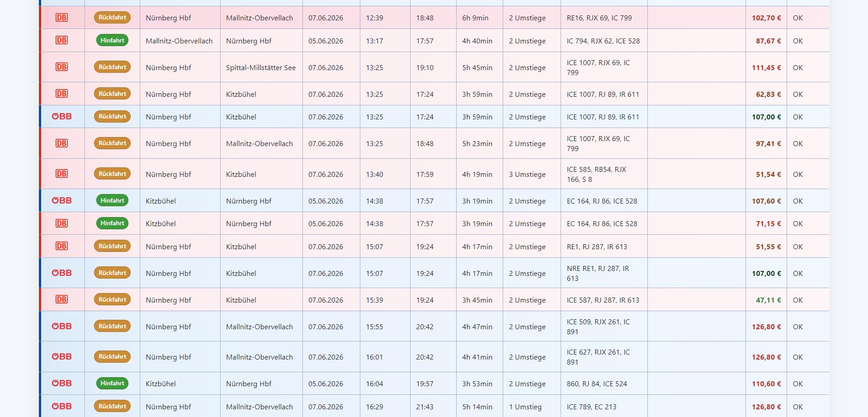Select the 47,11 € price cell
Viewport: 868px width, 417px height.
(766, 300)
